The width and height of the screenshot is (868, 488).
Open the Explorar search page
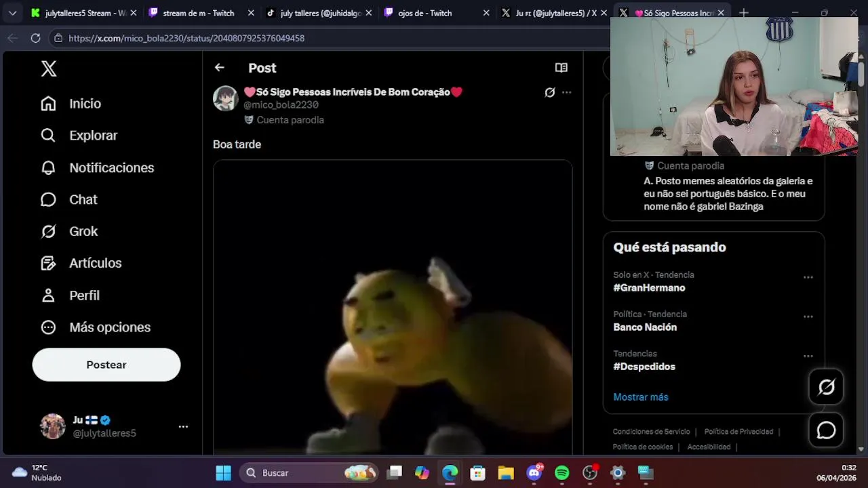pyautogui.click(x=79, y=136)
